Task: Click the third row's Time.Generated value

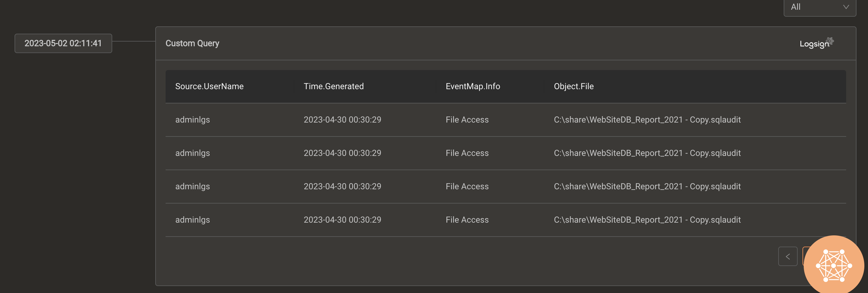Action: (x=342, y=187)
